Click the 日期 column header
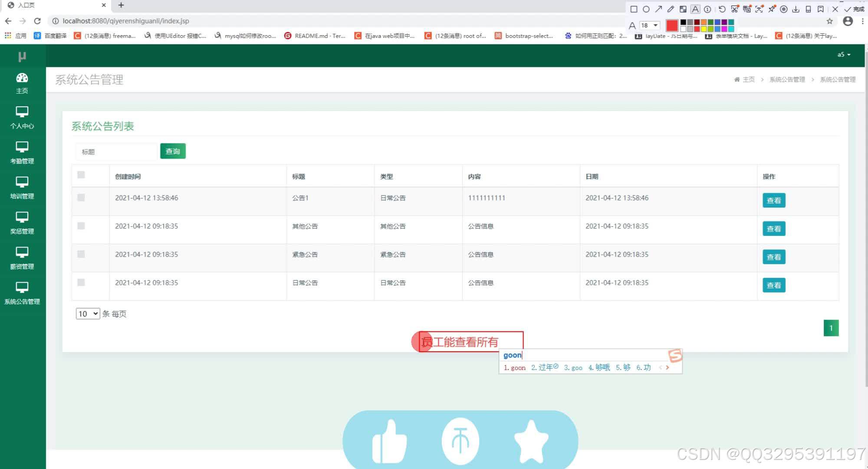868x469 pixels. pos(592,176)
